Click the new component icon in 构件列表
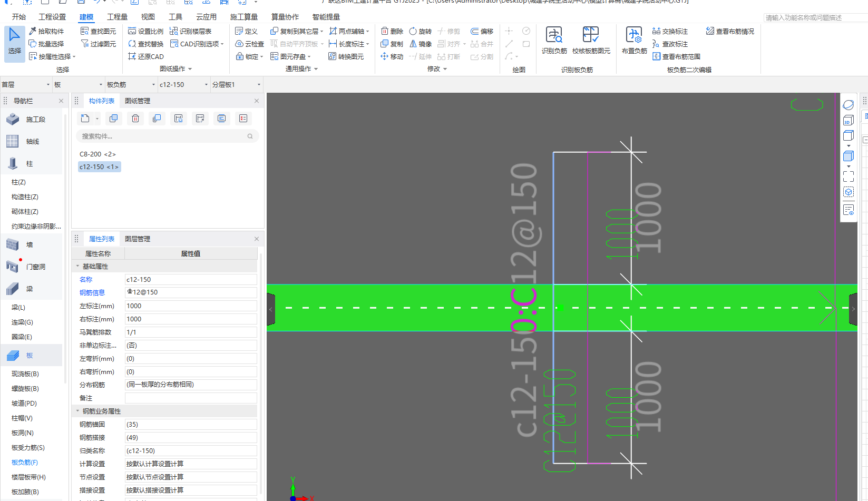The width and height of the screenshot is (868, 501). [x=85, y=119]
